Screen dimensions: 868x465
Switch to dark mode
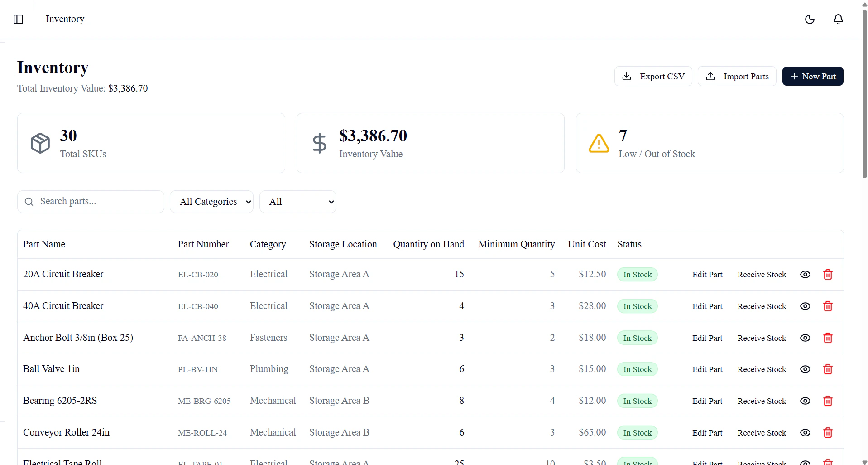(x=810, y=19)
